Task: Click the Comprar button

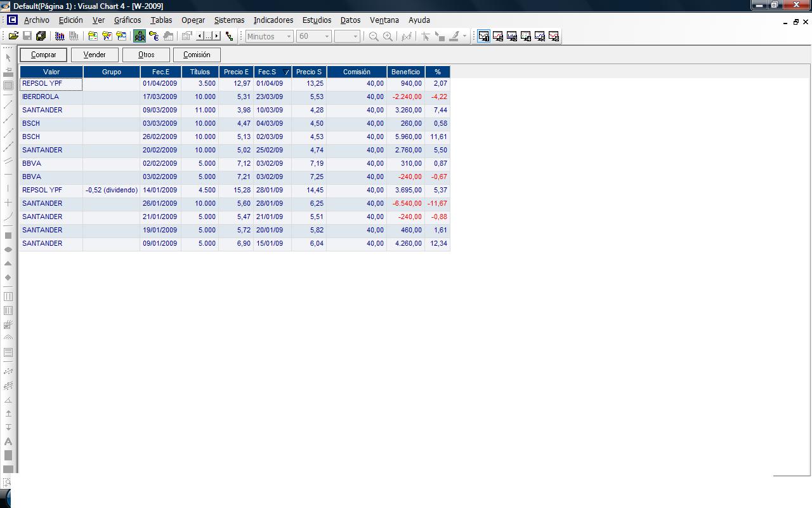Action: 44,55
